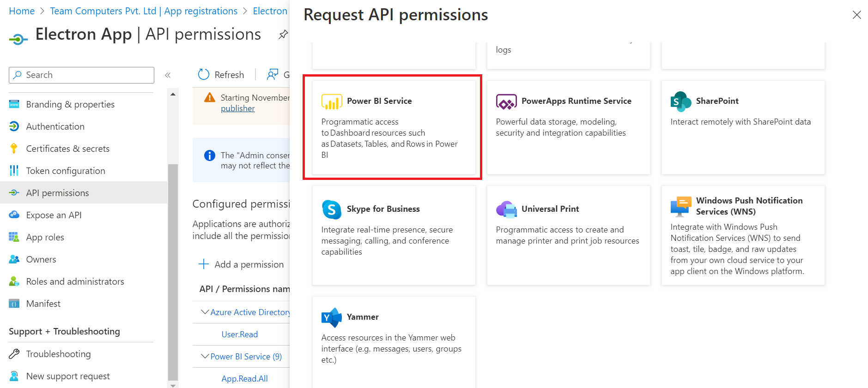Screen dimensions: 868x388
Task: Open the User.Read permission link
Action: pos(240,334)
